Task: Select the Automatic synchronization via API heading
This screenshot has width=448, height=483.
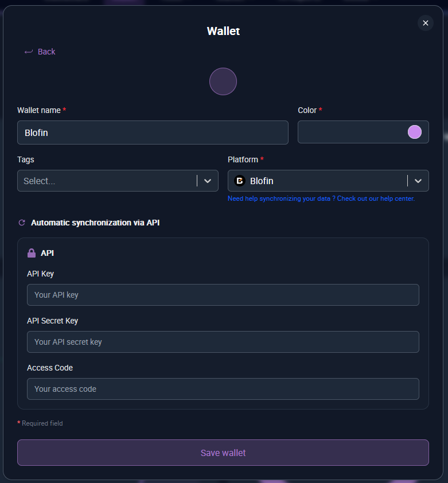Action: tap(95, 223)
